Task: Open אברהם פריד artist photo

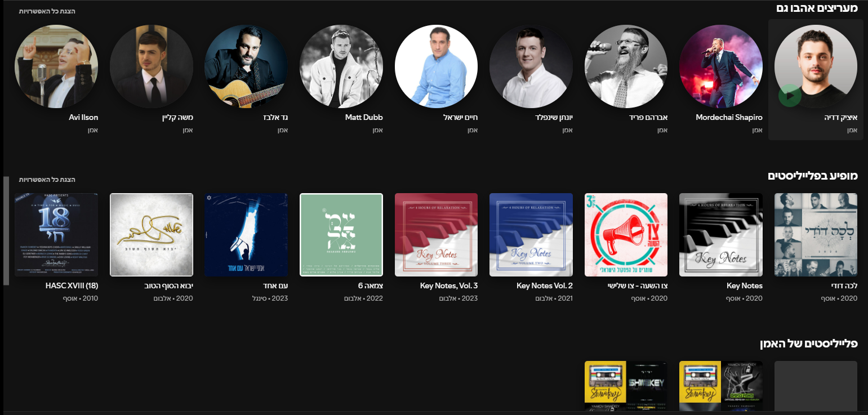Action: click(626, 66)
